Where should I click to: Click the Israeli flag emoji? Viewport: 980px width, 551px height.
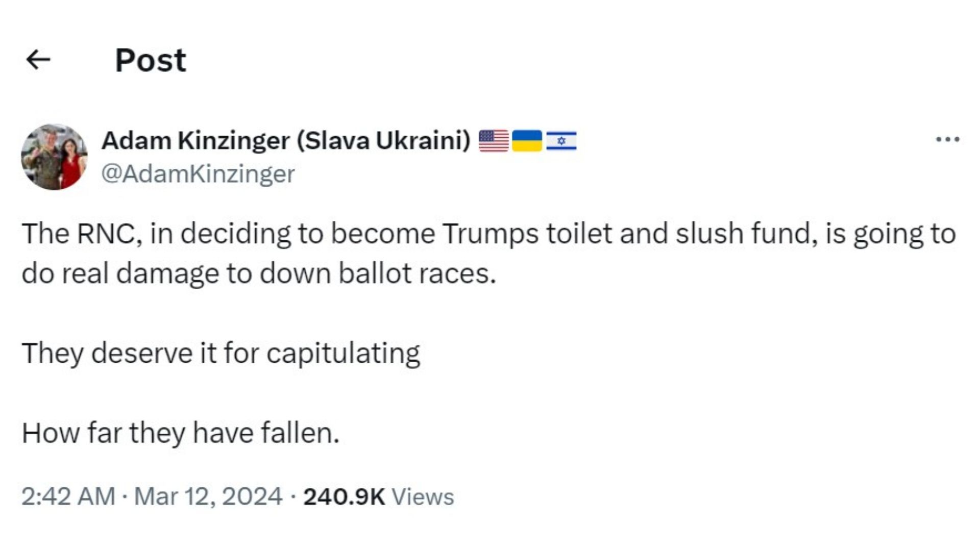(x=561, y=141)
